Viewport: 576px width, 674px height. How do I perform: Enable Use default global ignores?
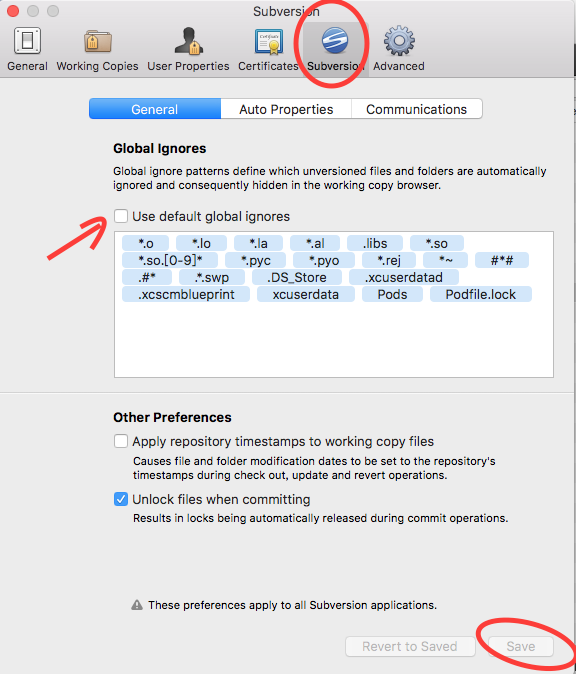[121, 216]
